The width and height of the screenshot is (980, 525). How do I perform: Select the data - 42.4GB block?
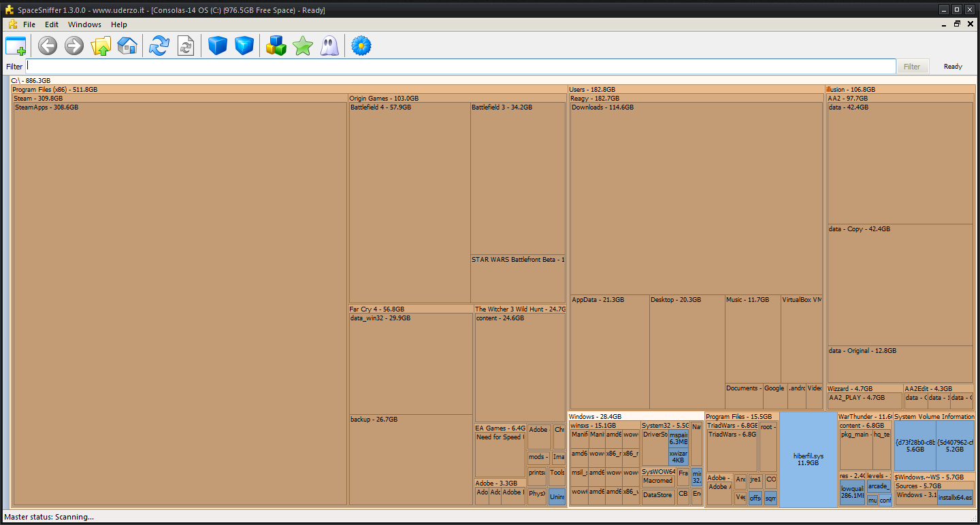900,163
